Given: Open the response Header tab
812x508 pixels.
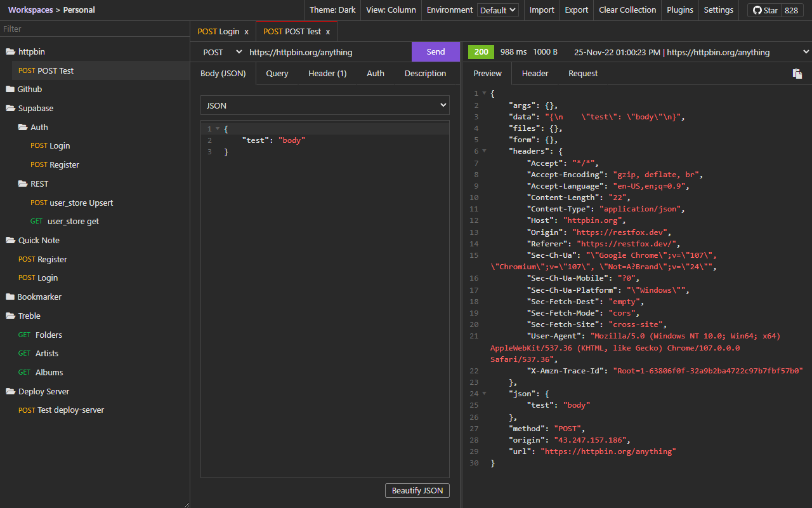Looking at the screenshot, I should [x=535, y=74].
